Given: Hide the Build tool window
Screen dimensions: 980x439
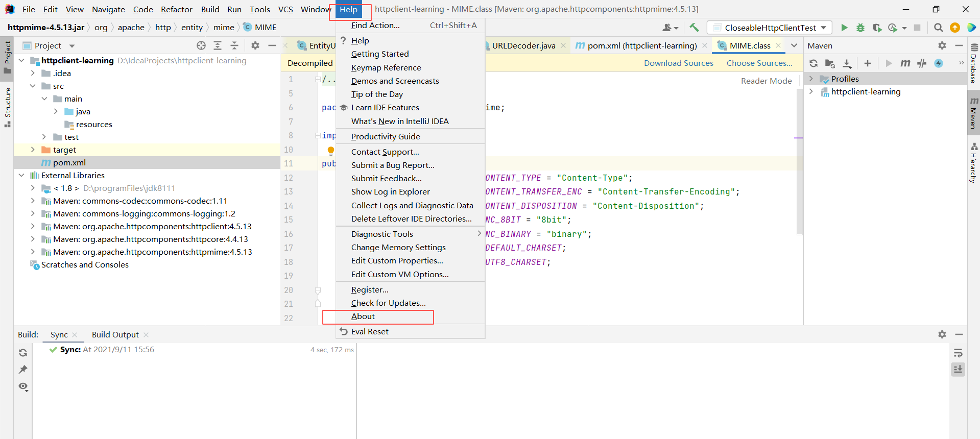Looking at the screenshot, I should click(x=959, y=334).
